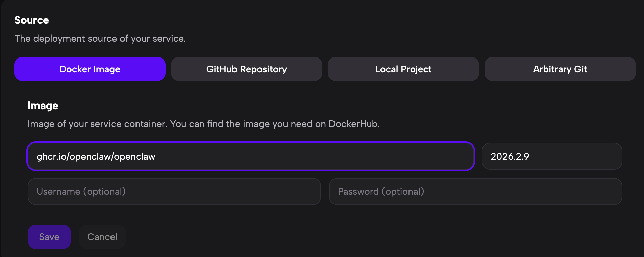Click the Image subsection heading

tap(43, 106)
